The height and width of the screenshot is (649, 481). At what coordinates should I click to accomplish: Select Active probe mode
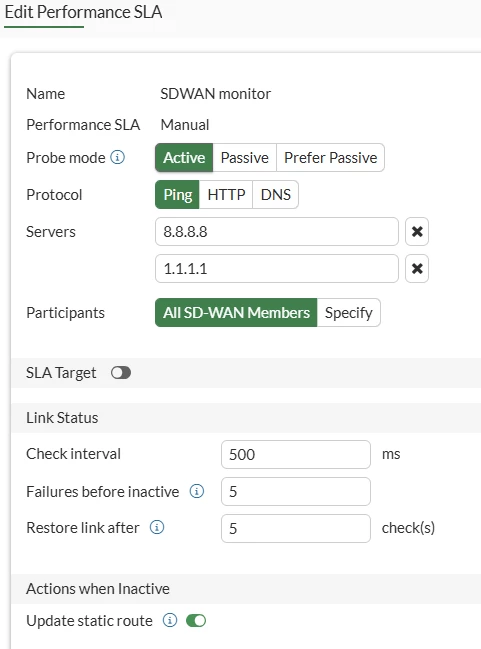pos(184,158)
